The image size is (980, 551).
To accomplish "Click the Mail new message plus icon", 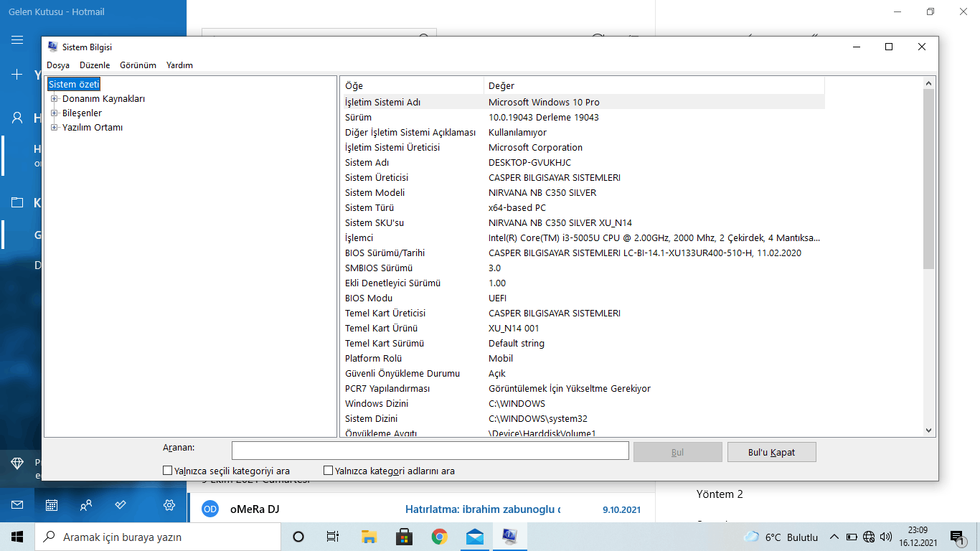I will click(x=17, y=75).
